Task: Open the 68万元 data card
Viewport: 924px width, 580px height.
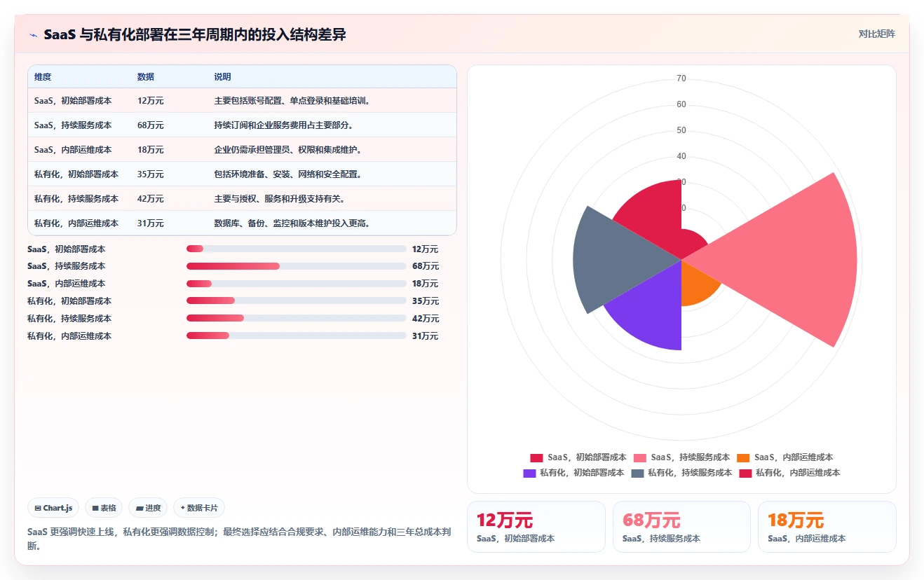Action: point(681,527)
